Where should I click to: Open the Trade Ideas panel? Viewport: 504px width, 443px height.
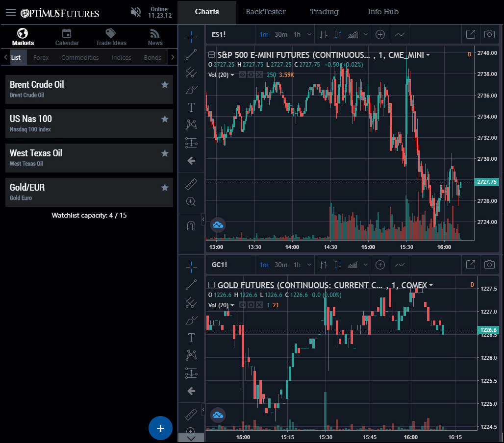111,37
